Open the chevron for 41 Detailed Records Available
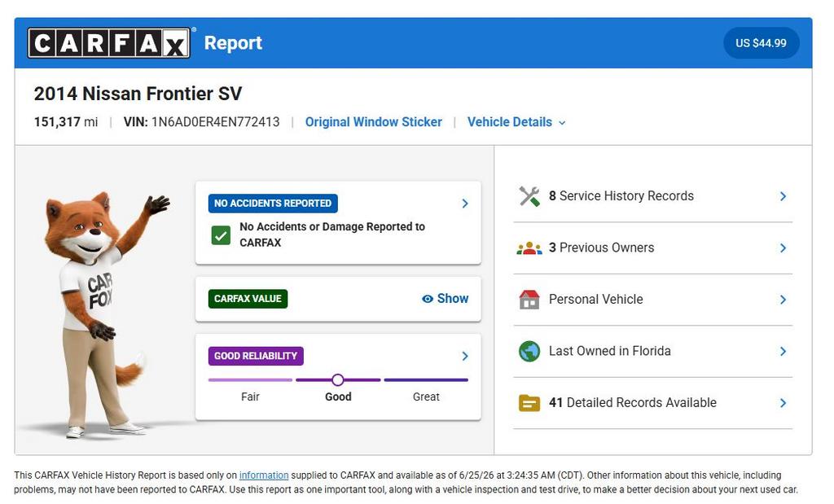 (783, 403)
